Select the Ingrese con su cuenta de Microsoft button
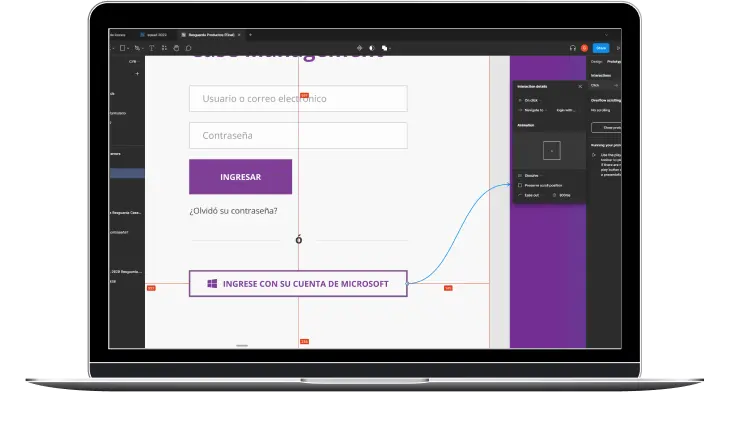This screenshot has width=730, height=430. pyautogui.click(x=298, y=283)
